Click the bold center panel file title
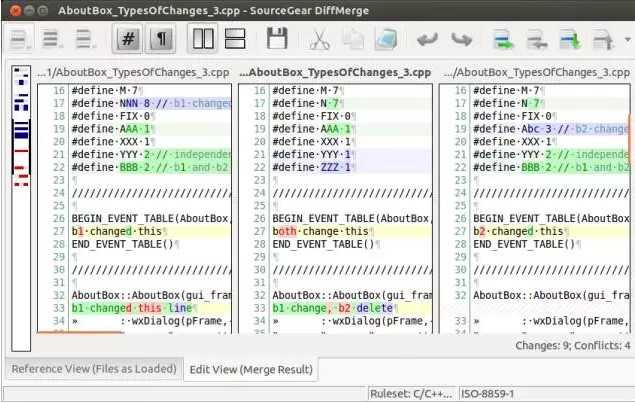635x403 pixels. click(x=335, y=72)
